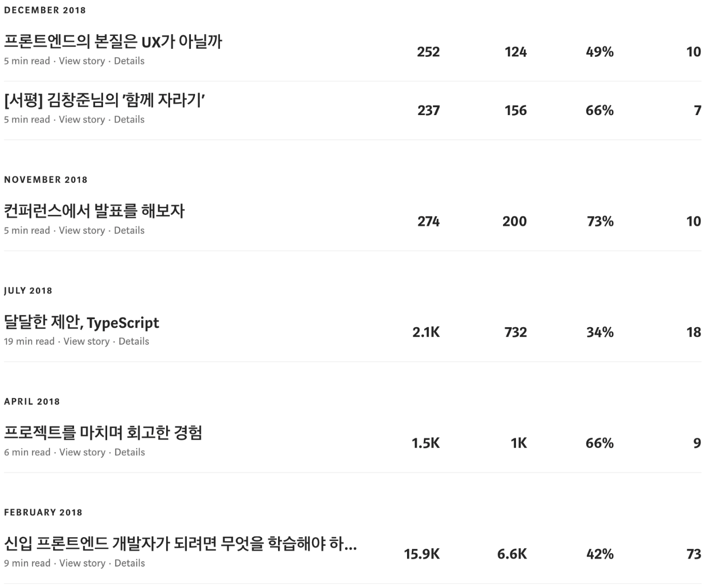Open Details for '프론트엔드의 본질은 UX가 아닐까'

129,61
